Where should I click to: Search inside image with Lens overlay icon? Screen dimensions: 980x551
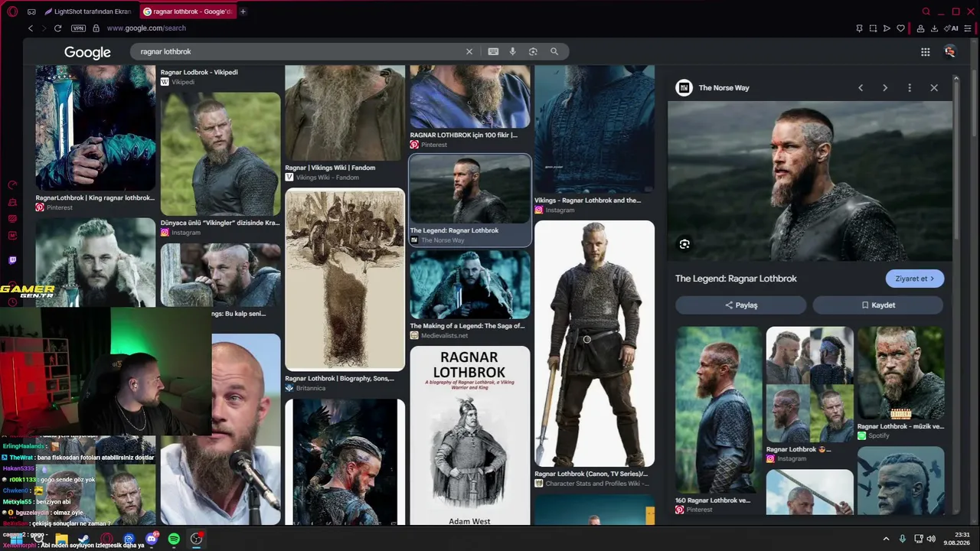pyautogui.click(x=684, y=244)
